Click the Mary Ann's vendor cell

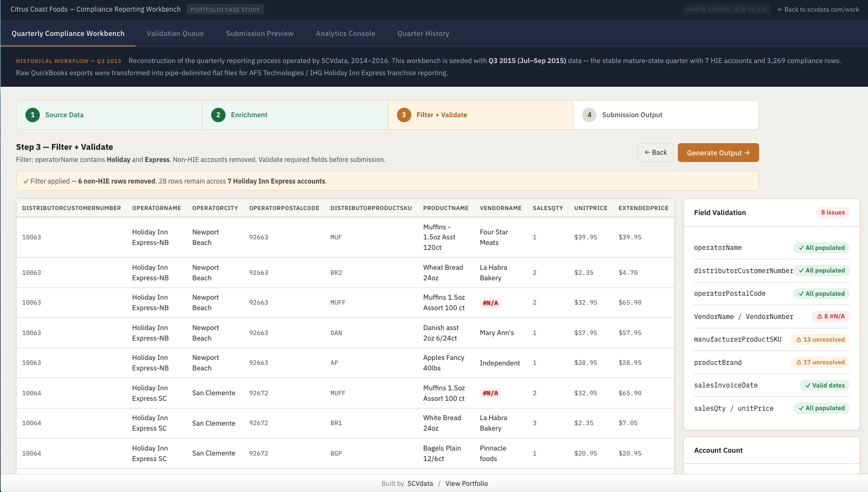click(x=500, y=333)
